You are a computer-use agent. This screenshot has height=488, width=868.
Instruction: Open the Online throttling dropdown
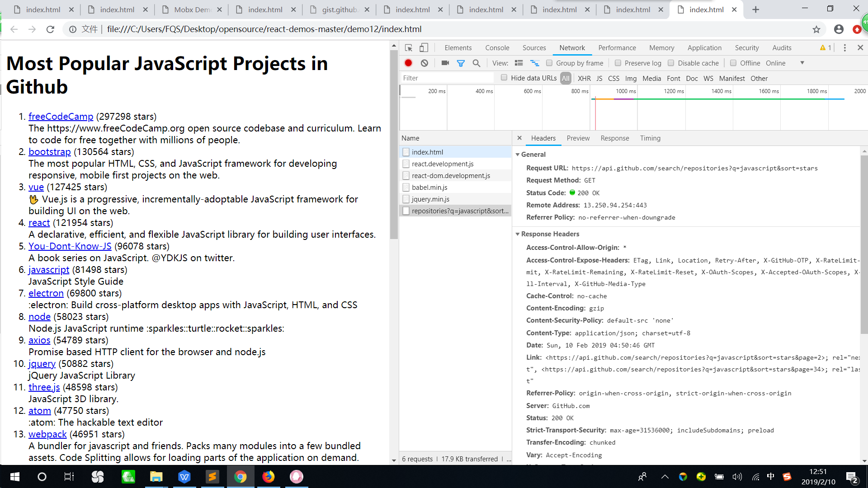tap(785, 63)
